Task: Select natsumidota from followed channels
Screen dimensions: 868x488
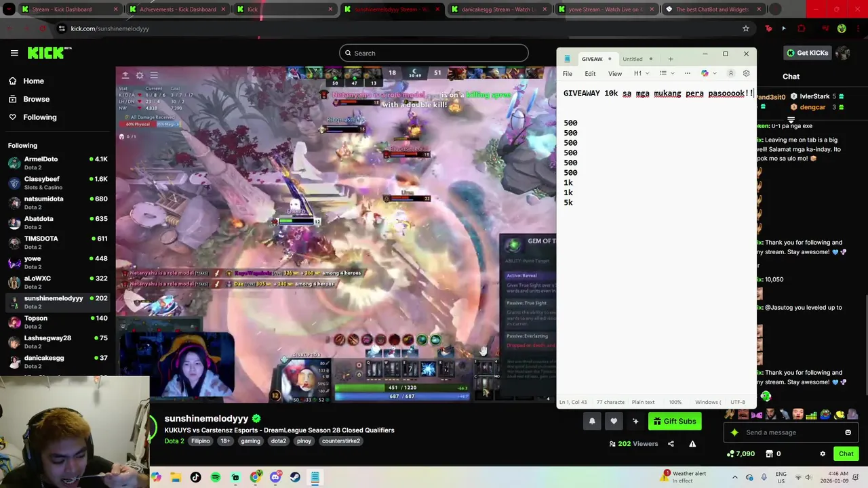Action: 58,203
